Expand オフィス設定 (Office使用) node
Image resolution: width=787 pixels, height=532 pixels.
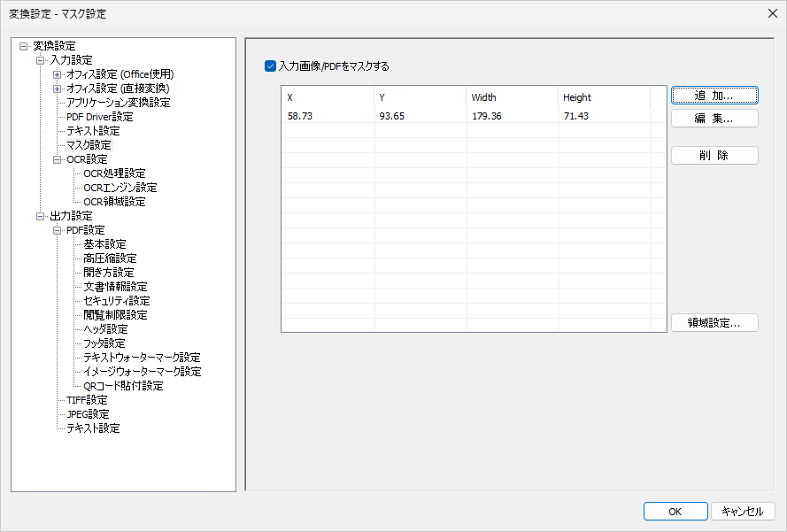58,74
